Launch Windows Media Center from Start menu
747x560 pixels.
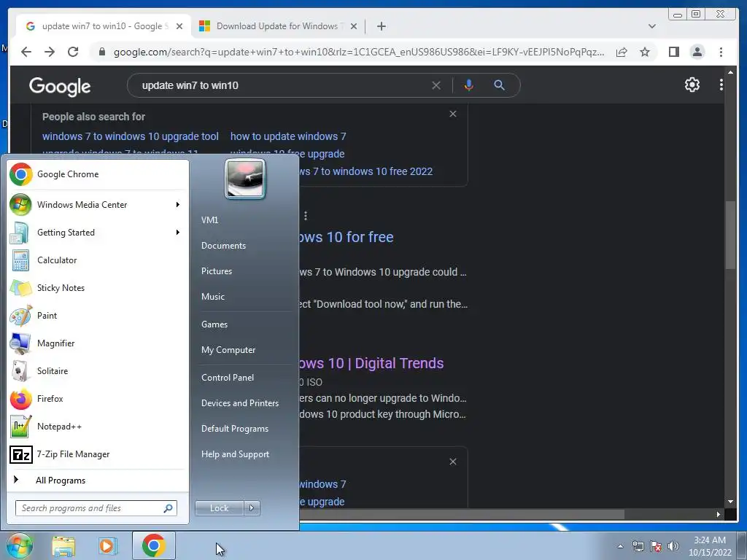[98, 205]
